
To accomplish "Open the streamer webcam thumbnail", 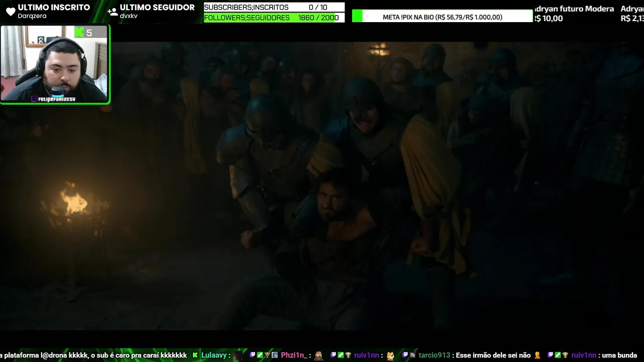I will click(x=55, y=64).
